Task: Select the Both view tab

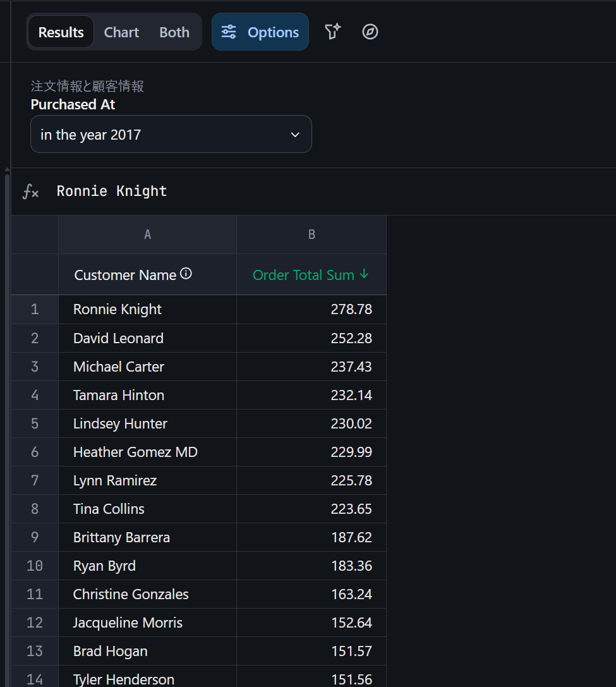Action: point(174,32)
